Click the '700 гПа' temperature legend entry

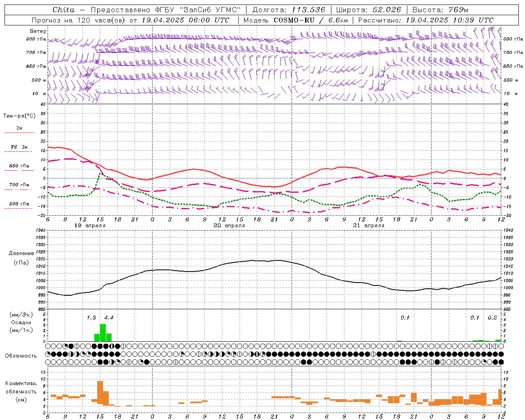(x=19, y=185)
